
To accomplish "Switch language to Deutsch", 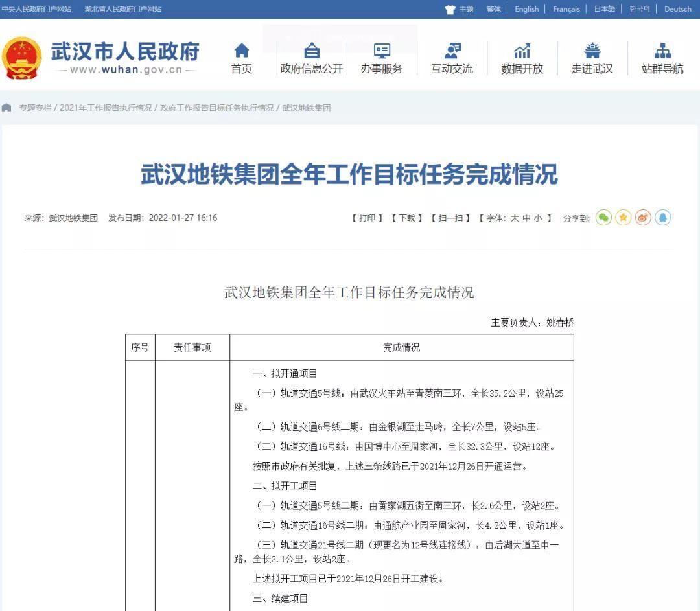I will click(x=678, y=9).
